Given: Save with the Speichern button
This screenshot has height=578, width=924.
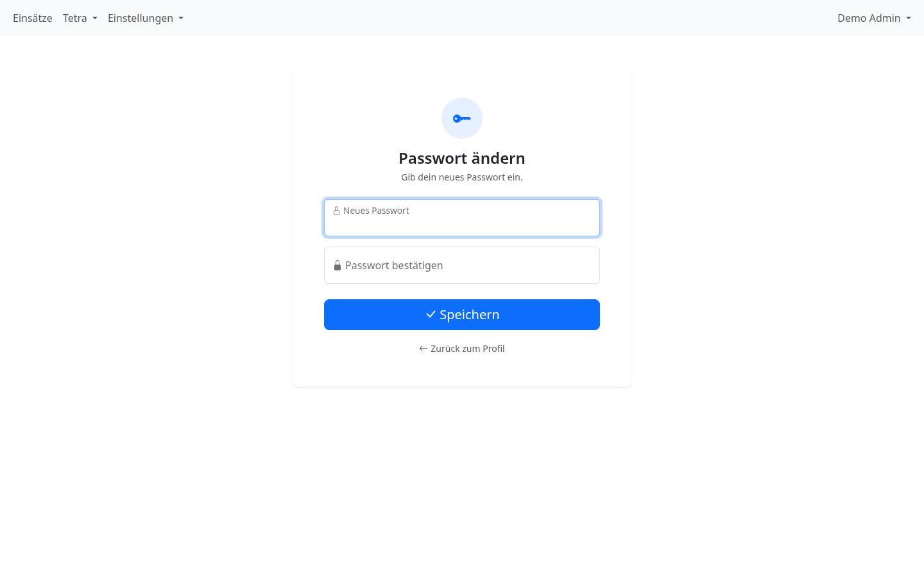Looking at the screenshot, I should 462,315.
